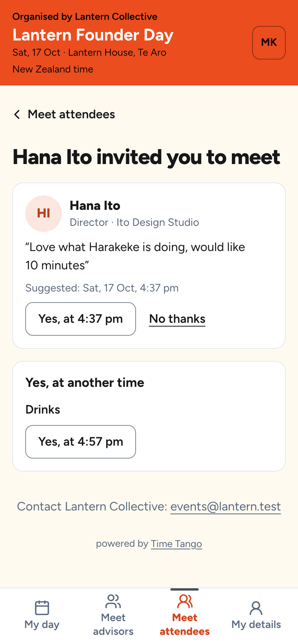
Task: Click 'Sat, 17 Oct · Lantern House, Te Aro'
Action: pyautogui.click(x=89, y=53)
